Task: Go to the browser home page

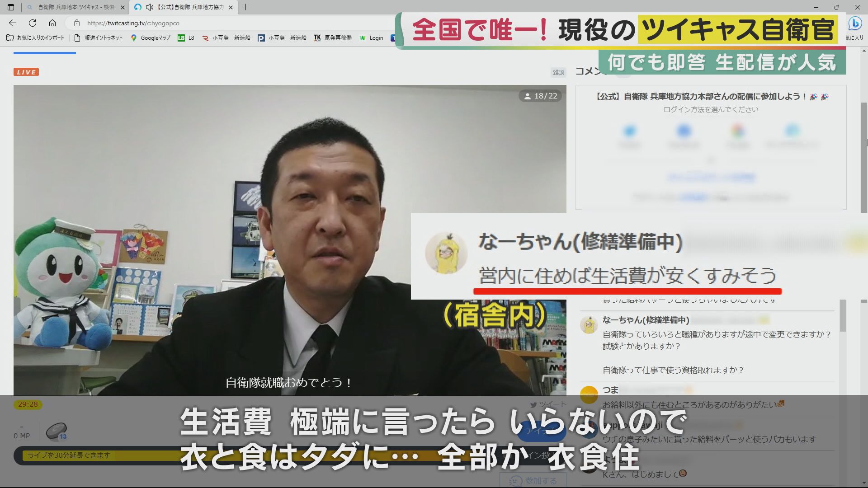Action: pyautogui.click(x=52, y=23)
